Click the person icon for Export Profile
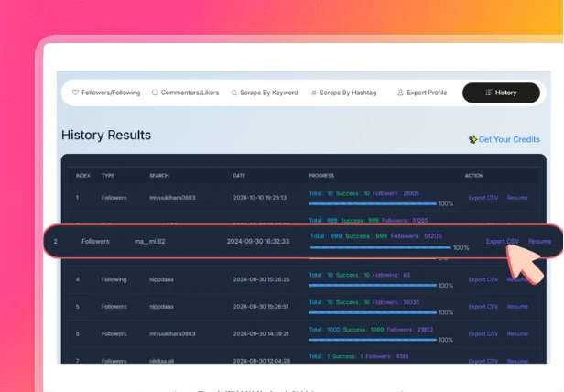564x392 pixels. (400, 93)
